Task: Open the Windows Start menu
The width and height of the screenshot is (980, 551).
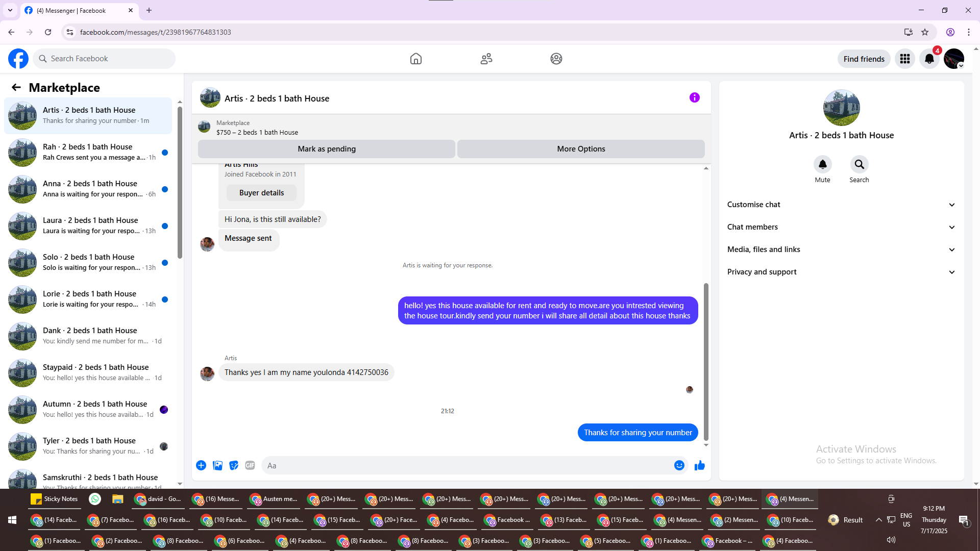Action: (12, 520)
